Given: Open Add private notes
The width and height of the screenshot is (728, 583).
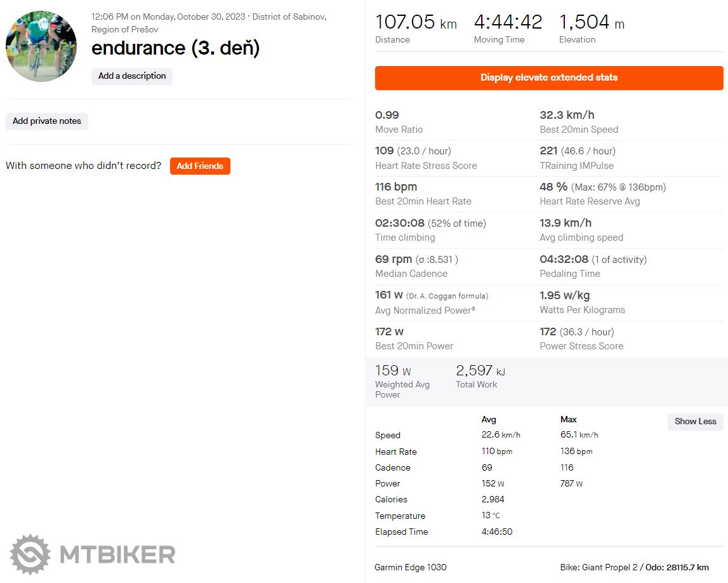Looking at the screenshot, I should (47, 121).
